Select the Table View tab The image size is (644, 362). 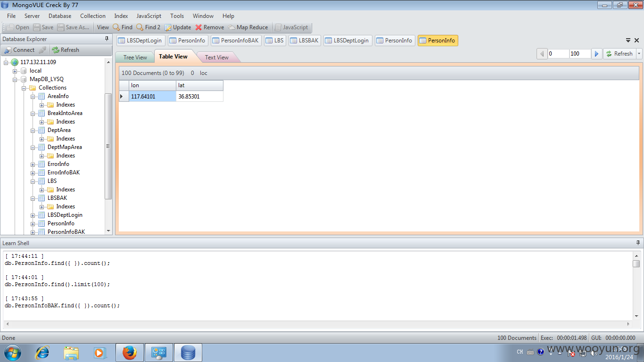[x=173, y=57]
